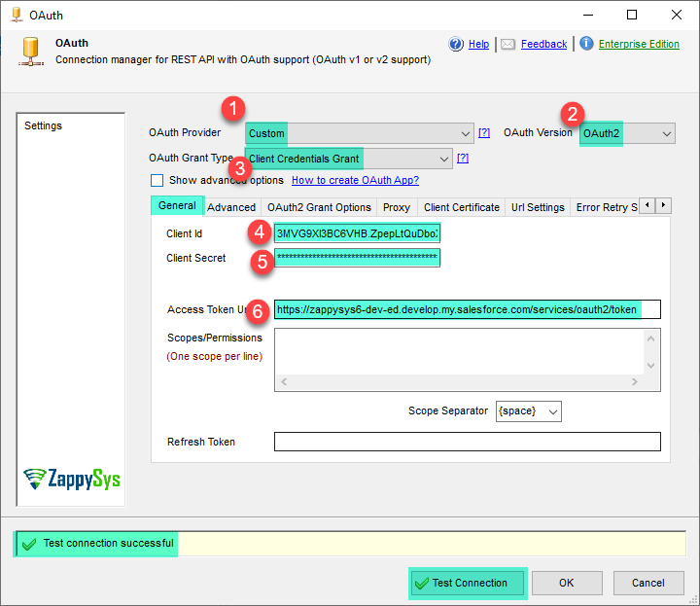
Task: Switch to the Advanced tab
Action: point(231,207)
